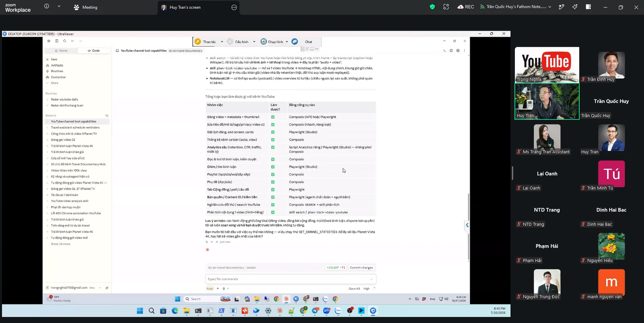Click checkbox in Đặt lịch đăng row

coord(273,132)
